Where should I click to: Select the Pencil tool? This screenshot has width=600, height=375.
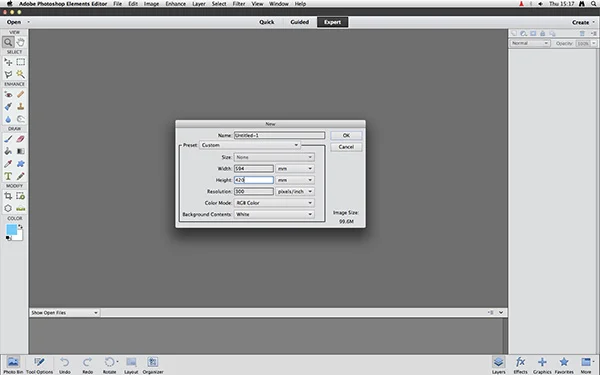click(x=21, y=176)
